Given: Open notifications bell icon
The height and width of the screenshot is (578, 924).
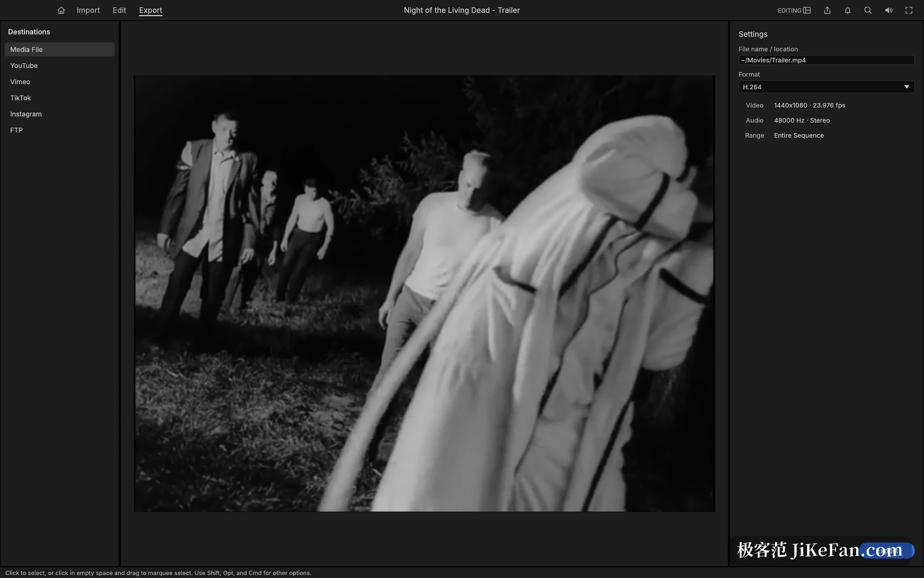Looking at the screenshot, I should tap(847, 10).
